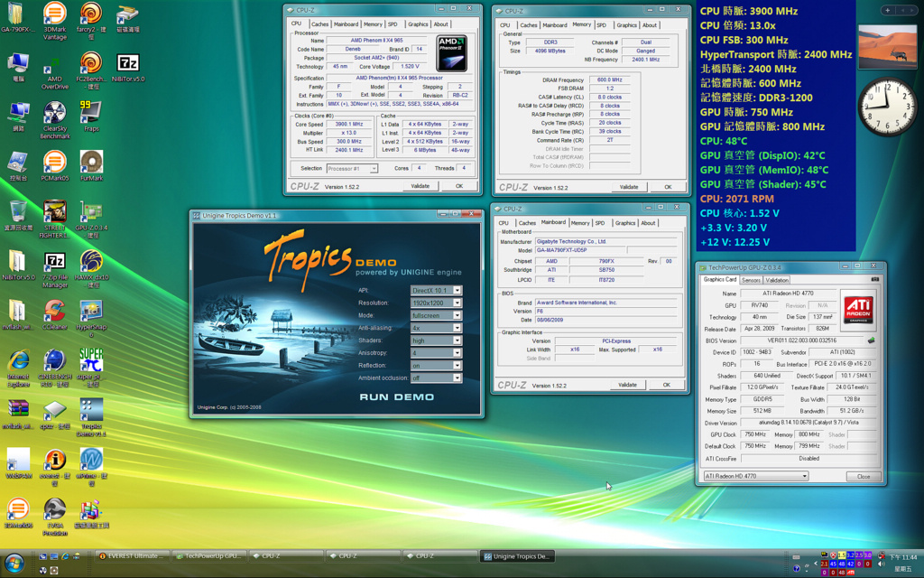The width and height of the screenshot is (924, 578).
Task: Open the 3DMark06 desktop shortcut
Action: pos(18,513)
